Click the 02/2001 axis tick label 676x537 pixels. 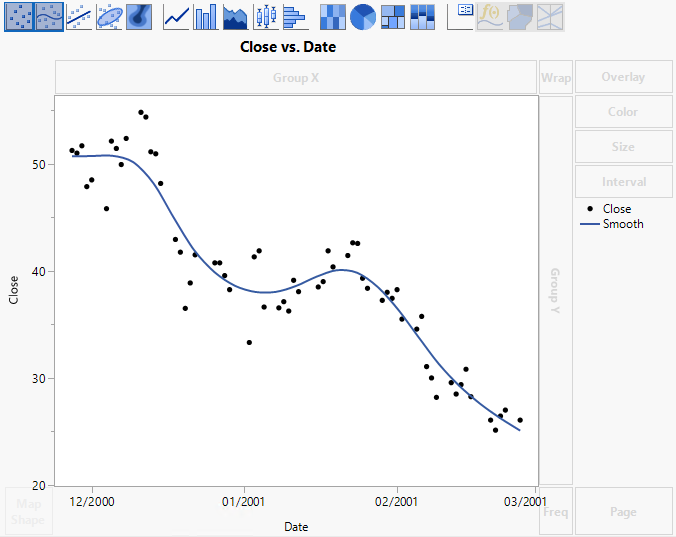(396, 502)
